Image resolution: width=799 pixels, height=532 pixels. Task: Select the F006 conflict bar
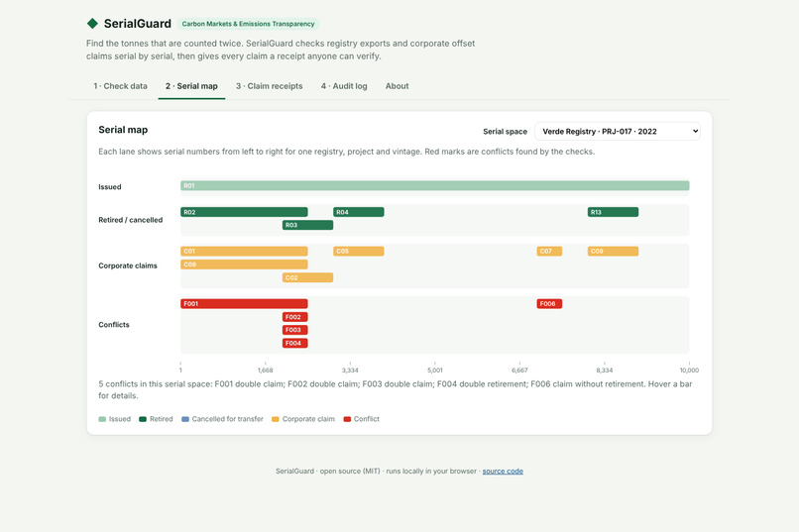pyautogui.click(x=549, y=304)
